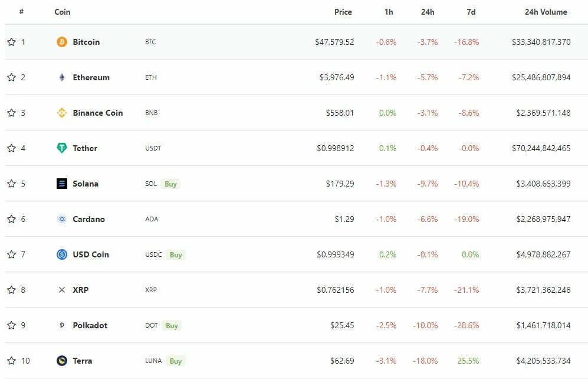Screen dimensions: 588x379
Task: Click the Bitcoin orange logo icon
Action: coord(62,42)
